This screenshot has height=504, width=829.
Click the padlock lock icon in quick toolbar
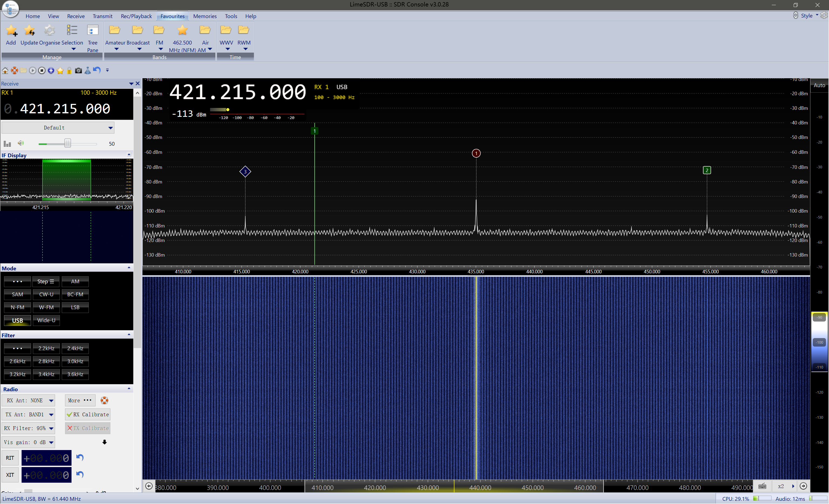[x=69, y=70]
